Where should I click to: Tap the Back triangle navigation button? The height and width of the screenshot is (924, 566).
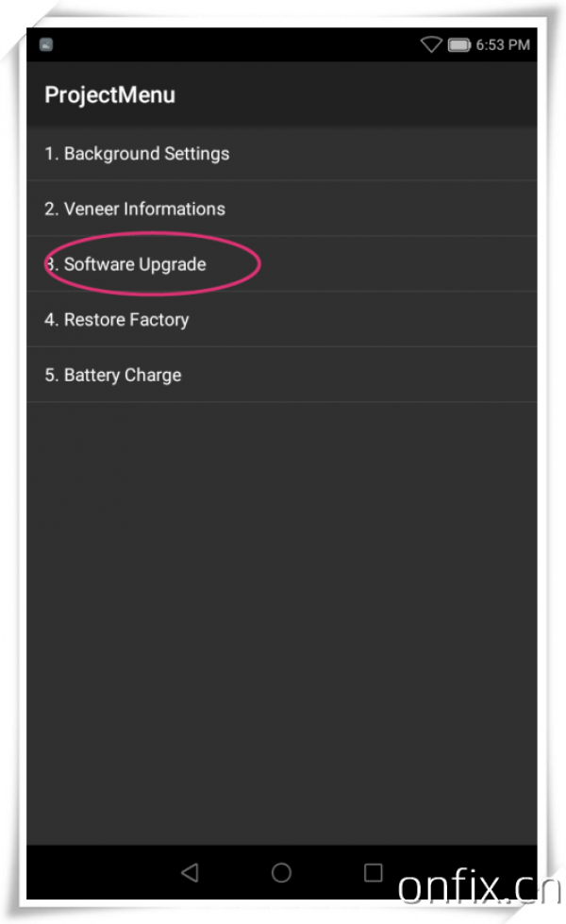tap(190, 872)
